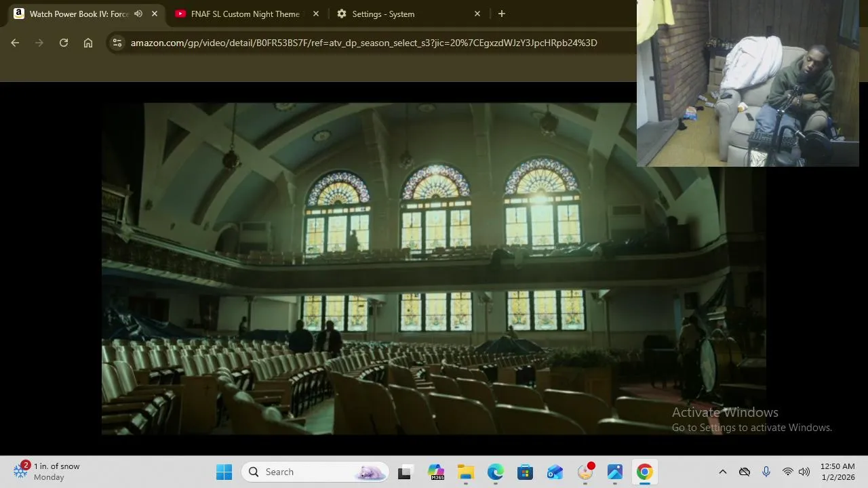The width and height of the screenshot is (868, 488).
Task: Open the OneDrive cloud sync tray icon
Action: pyautogui.click(x=745, y=472)
